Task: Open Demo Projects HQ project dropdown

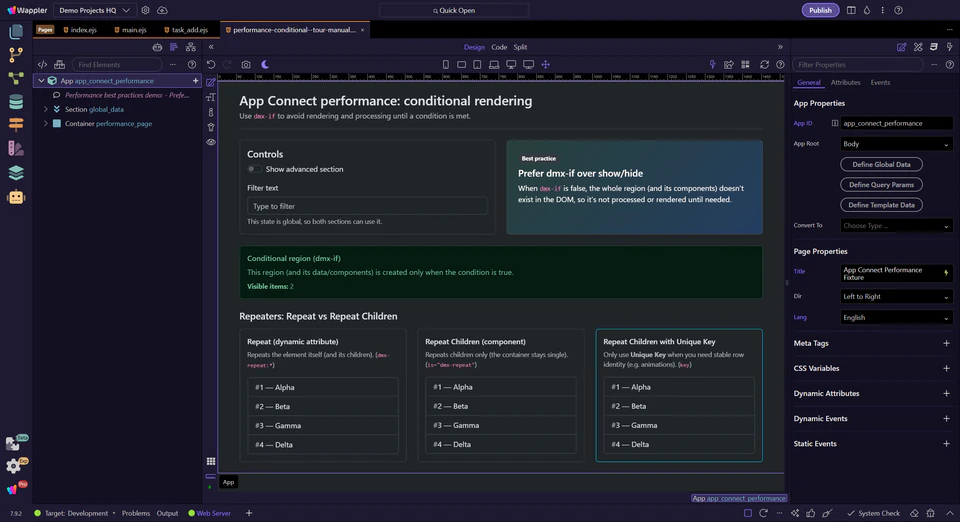Action: 94,10
